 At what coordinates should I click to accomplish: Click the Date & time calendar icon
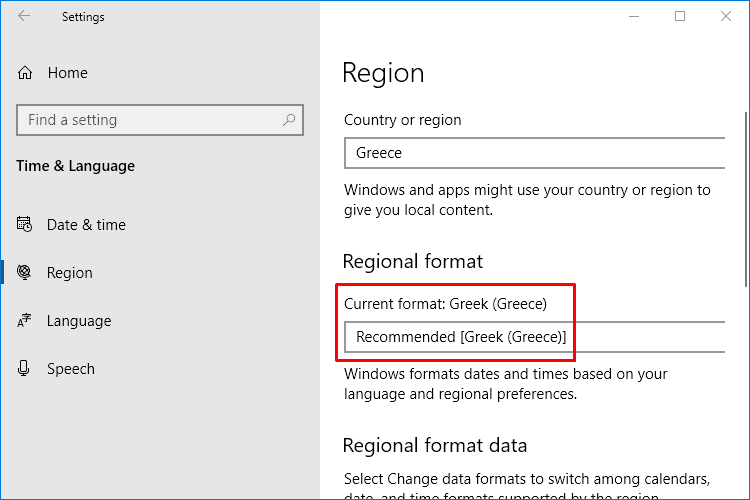(24, 224)
